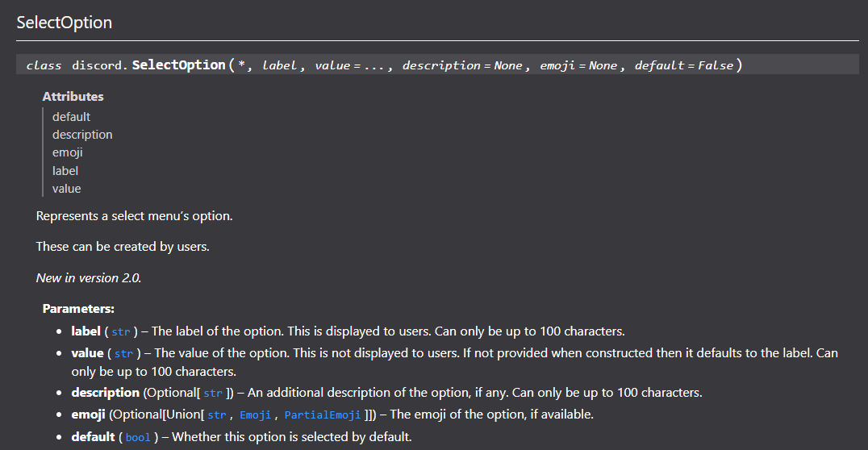
Task: Click 'description = None' in class signature
Action: click(462, 65)
